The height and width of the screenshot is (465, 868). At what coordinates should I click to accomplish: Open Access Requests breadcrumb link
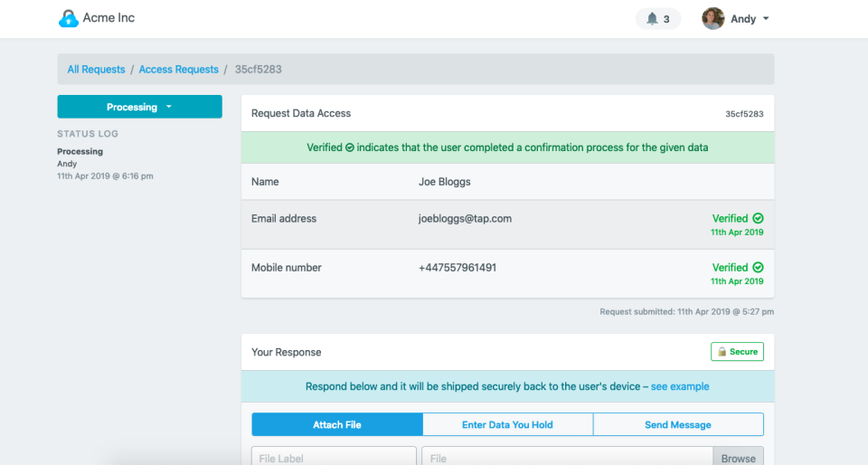pos(178,70)
